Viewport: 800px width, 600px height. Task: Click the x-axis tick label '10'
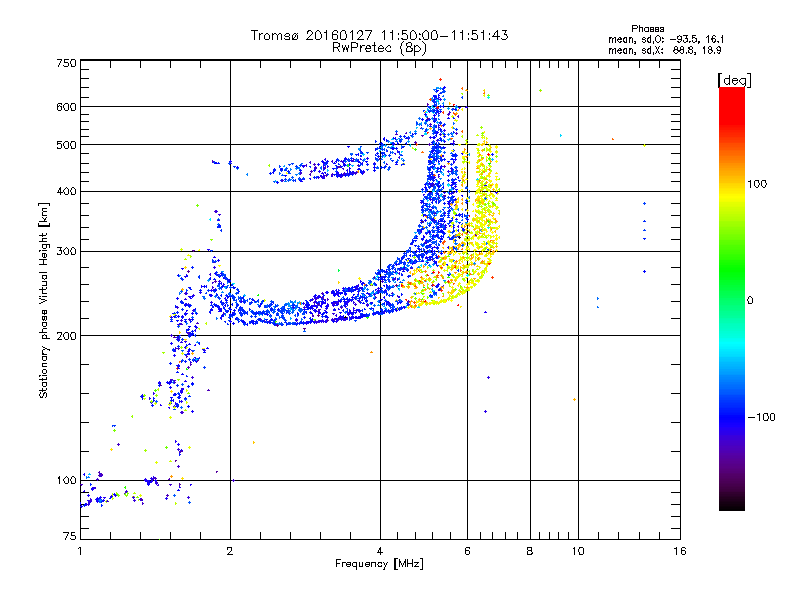pos(578,551)
